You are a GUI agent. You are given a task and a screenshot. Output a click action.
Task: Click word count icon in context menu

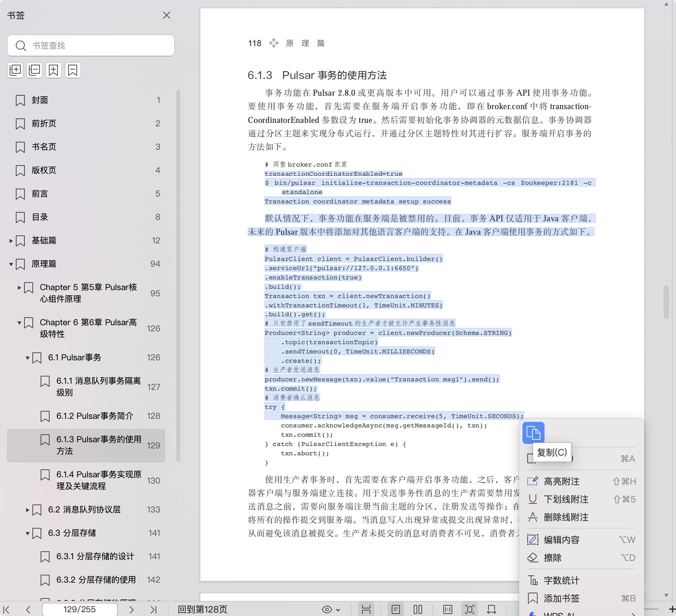[533, 581]
